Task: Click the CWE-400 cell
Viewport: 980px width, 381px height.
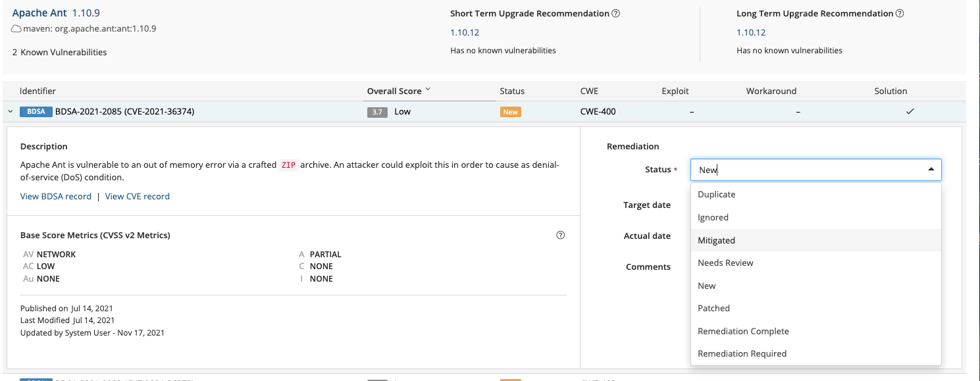Action: 598,112
